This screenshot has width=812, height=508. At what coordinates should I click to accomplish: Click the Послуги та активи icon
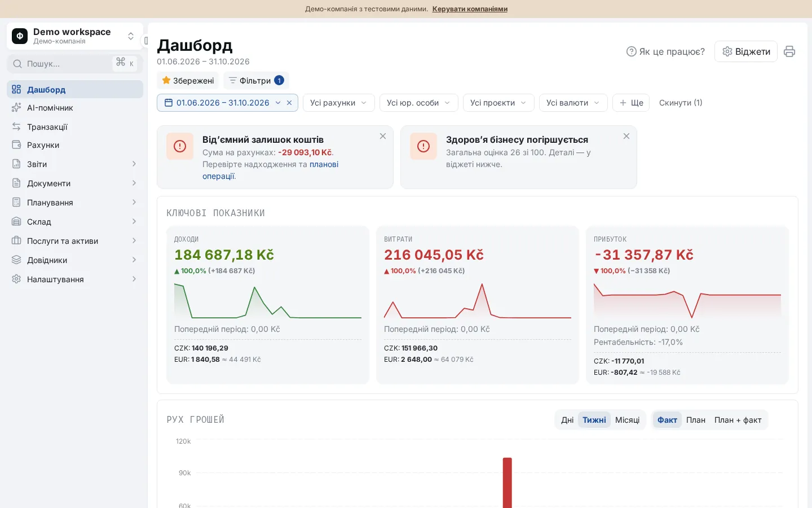(16, 240)
